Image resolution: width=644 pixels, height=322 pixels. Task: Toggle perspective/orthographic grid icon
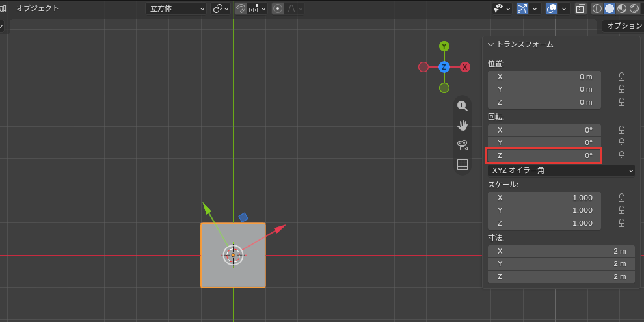pyautogui.click(x=463, y=165)
